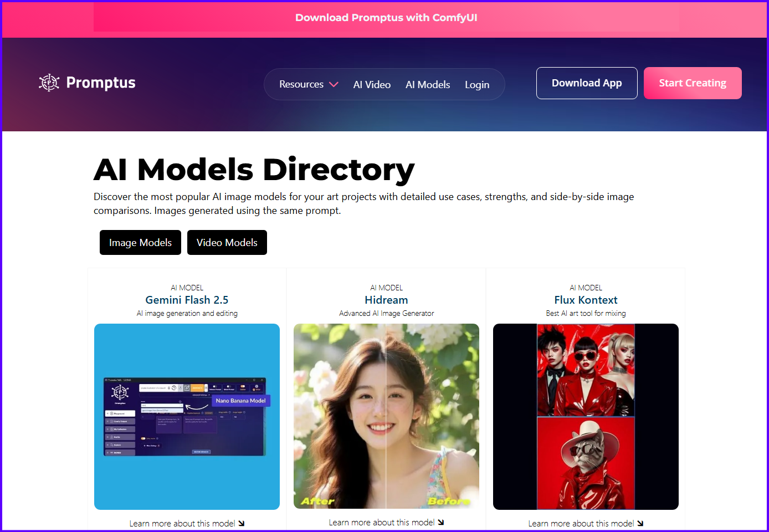The height and width of the screenshot is (532, 769).
Task: Click 'AI image generation and editing' subtitle
Action: (x=187, y=314)
